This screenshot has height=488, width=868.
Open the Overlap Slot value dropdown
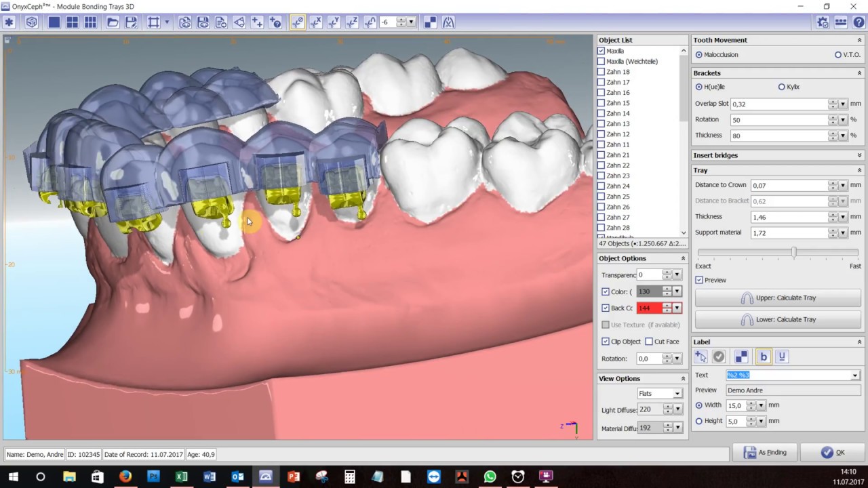tap(843, 104)
